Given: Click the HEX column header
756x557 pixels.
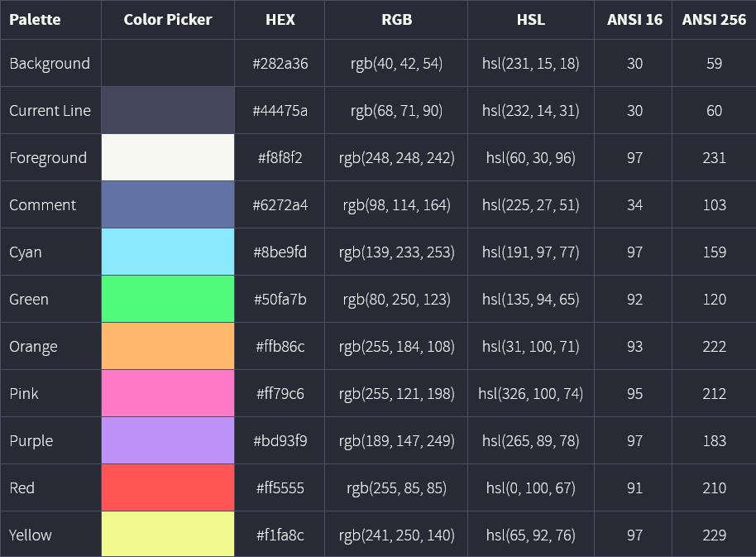Looking at the screenshot, I should point(280,19).
